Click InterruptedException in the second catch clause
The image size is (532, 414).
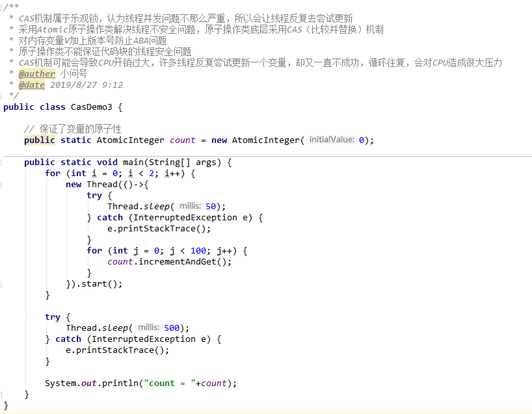coord(144,339)
